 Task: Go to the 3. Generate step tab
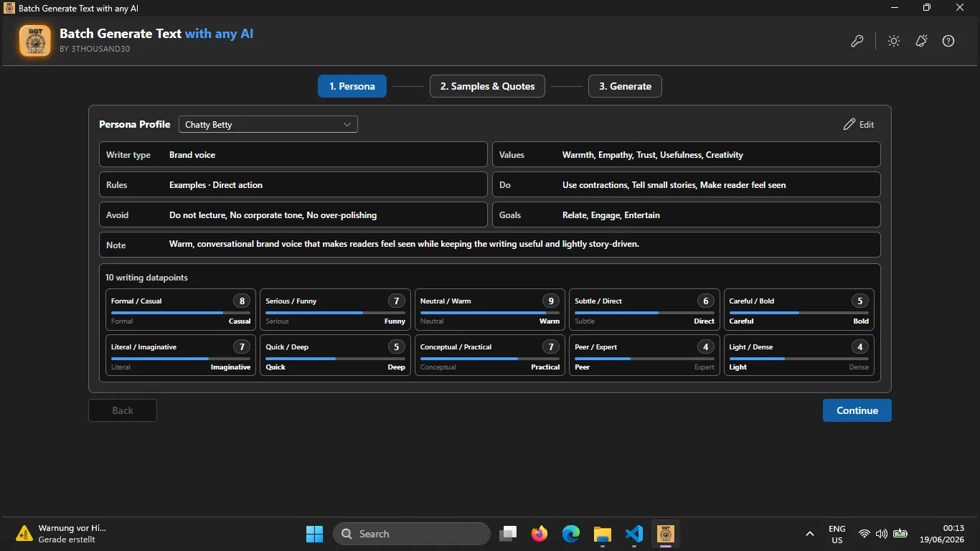[626, 86]
